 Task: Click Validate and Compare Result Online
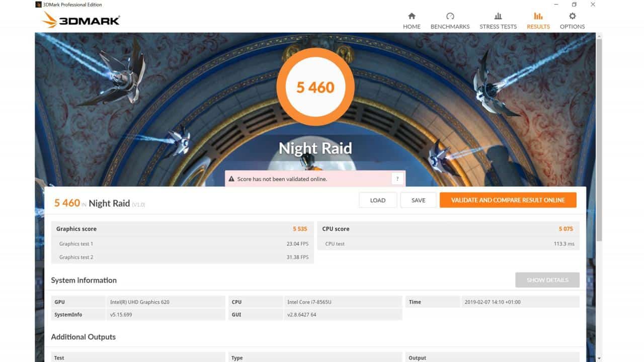point(508,200)
